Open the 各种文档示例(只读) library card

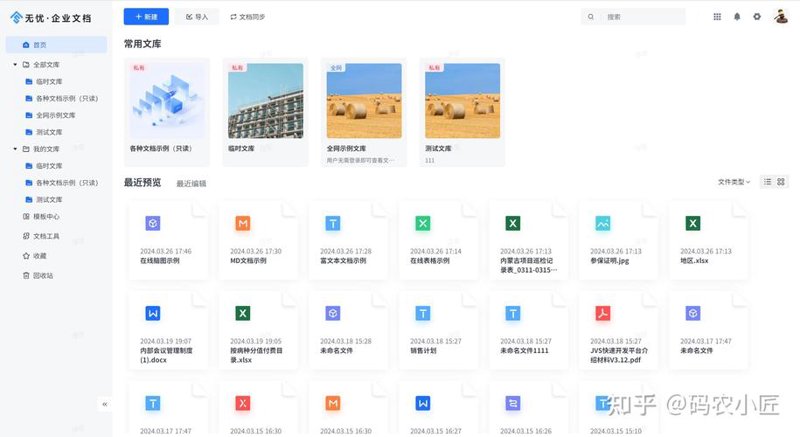click(167, 112)
